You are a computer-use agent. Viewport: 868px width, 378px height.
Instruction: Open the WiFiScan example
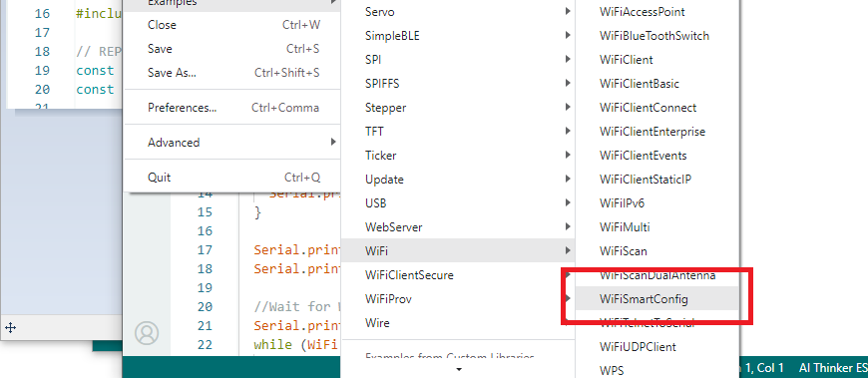click(657, 251)
